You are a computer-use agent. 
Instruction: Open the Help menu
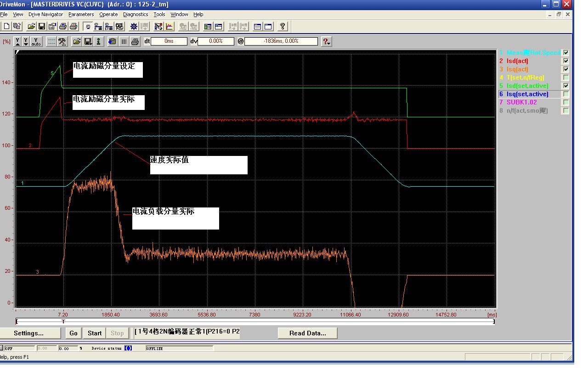pyautogui.click(x=198, y=14)
